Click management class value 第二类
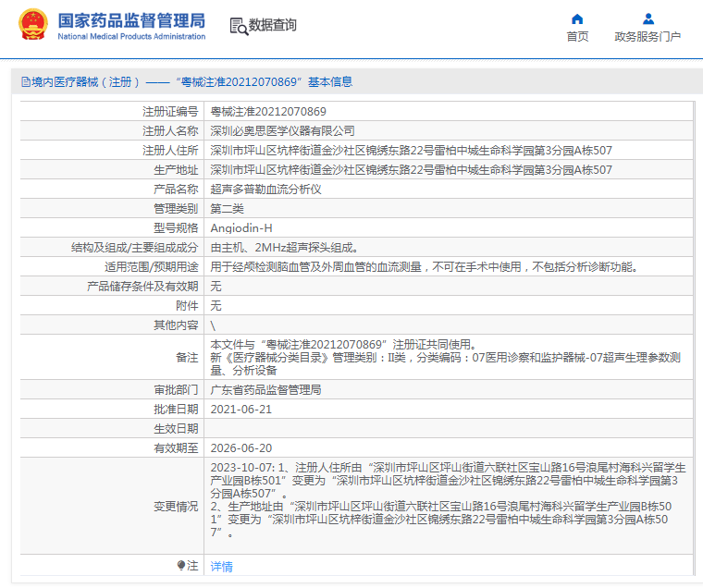 pyautogui.click(x=227, y=209)
